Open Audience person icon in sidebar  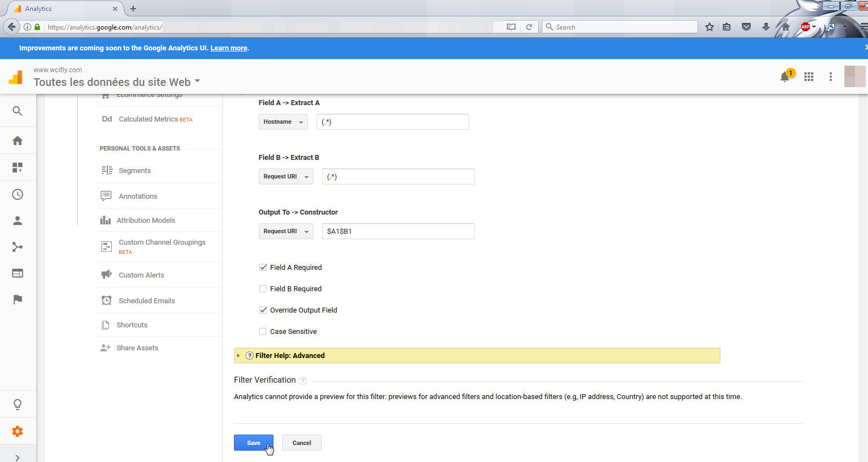pos(18,221)
